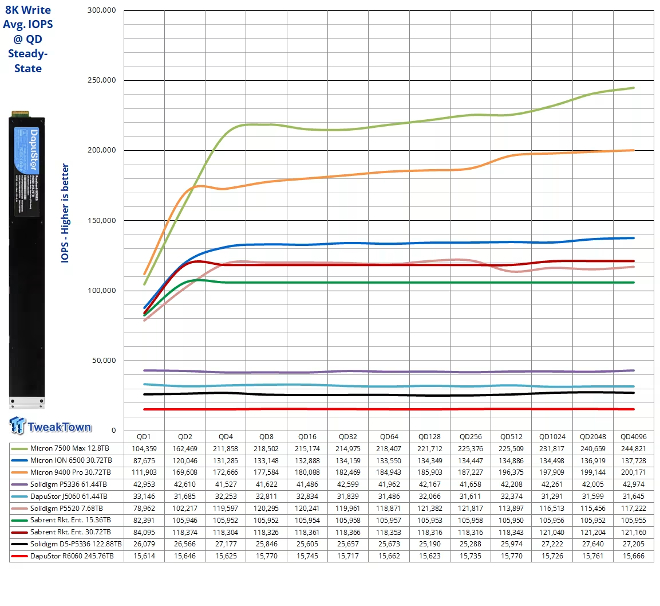Click the QD4 column header

tap(226, 437)
